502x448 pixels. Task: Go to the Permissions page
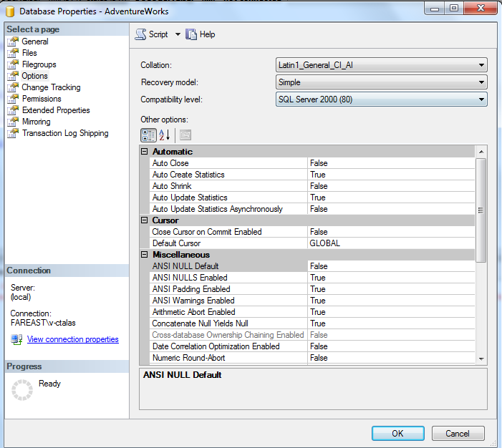pyautogui.click(x=42, y=99)
